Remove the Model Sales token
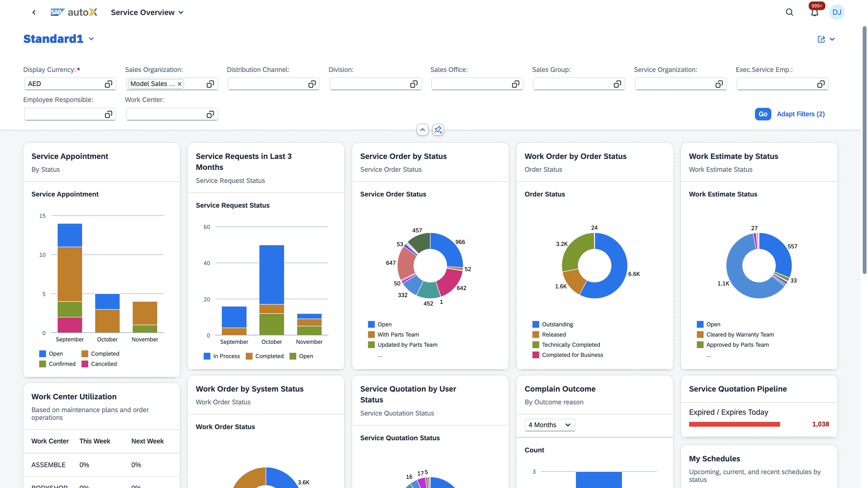This screenshot has height=488, width=868. [180, 84]
